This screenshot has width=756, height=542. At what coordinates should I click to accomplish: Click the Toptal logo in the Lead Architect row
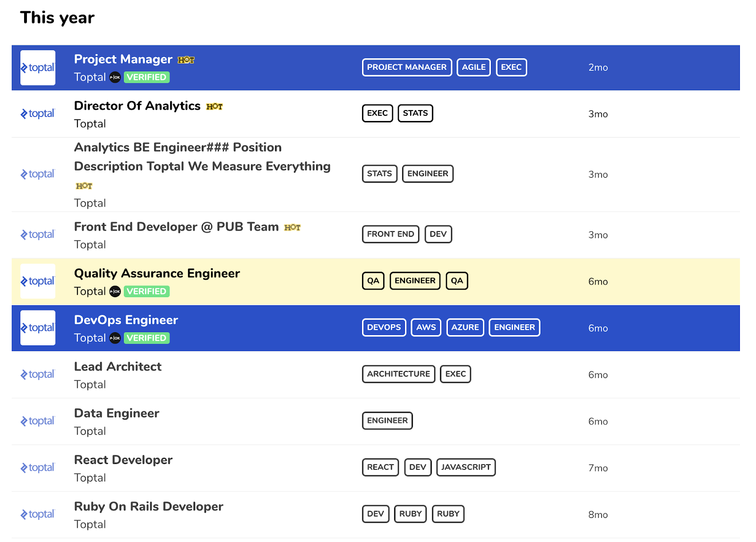tap(38, 374)
